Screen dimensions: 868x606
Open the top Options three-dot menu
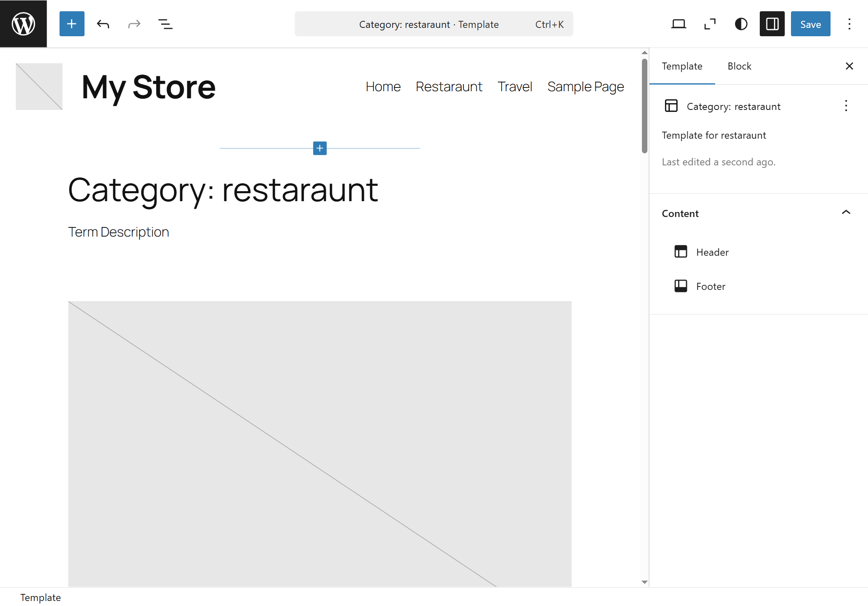pyautogui.click(x=849, y=24)
